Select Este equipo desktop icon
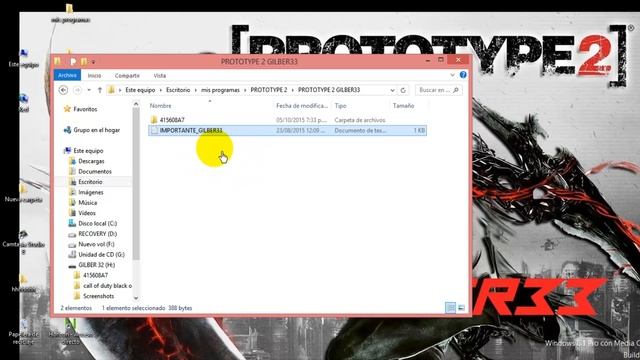 click(x=24, y=58)
